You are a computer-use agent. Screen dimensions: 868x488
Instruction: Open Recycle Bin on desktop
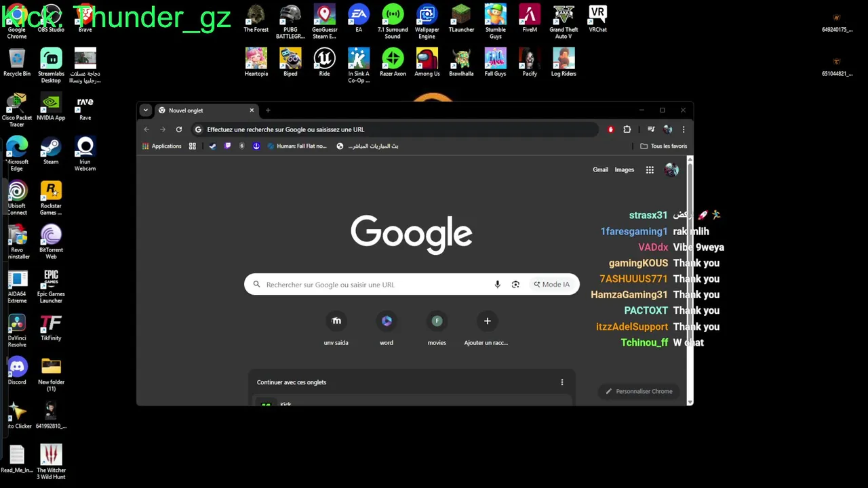tap(17, 63)
